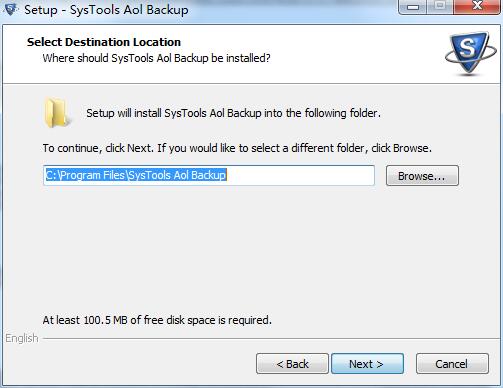Click the 'Setup will install SysTools Aol Backup' sentence
This screenshot has width=503, height=388.
233,113
